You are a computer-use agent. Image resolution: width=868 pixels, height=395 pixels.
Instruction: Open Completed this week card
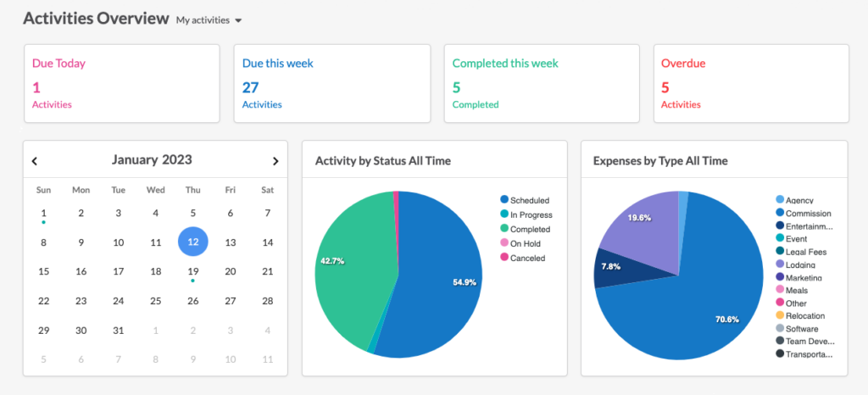(542, 84)
